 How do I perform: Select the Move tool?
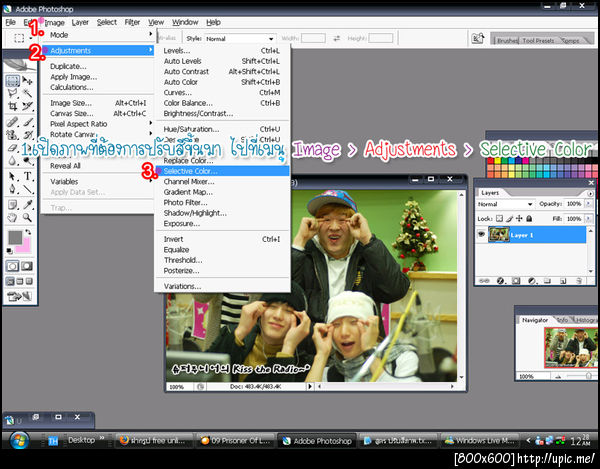[27, 81]
